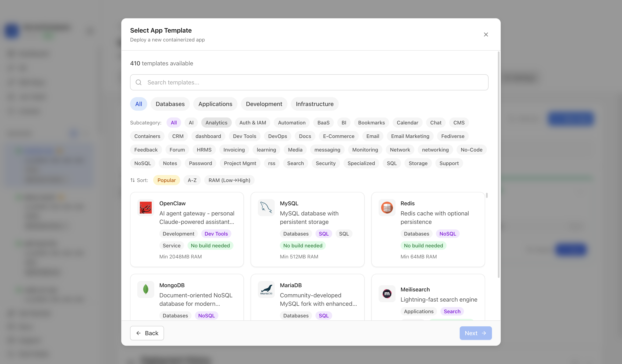Filter by Security subcategory
This screenshot has height=364, width=622.
pyautogui.click(x=326, y=163)
